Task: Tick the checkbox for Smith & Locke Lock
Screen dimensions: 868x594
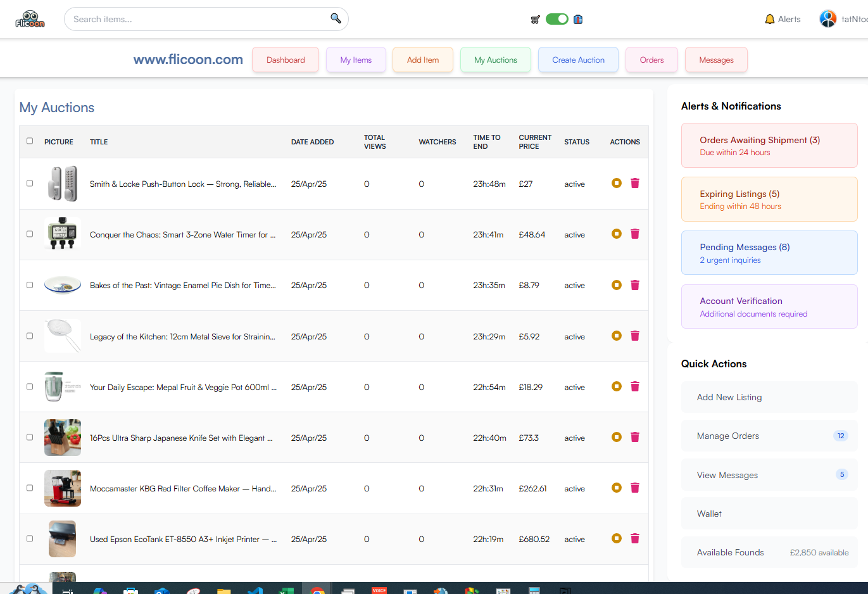Action: pos(30,183)
